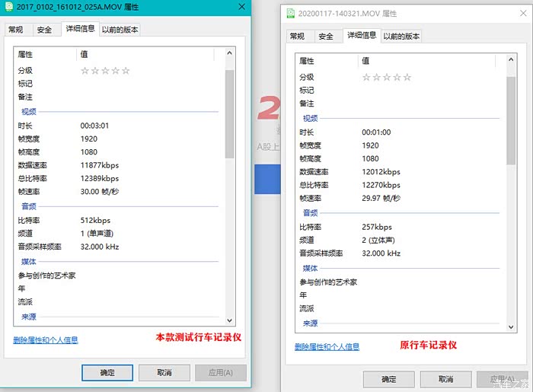Set third rating star in 20200117-140321 properties window
This screenshot has height=392, width=533.
point(387,78)
